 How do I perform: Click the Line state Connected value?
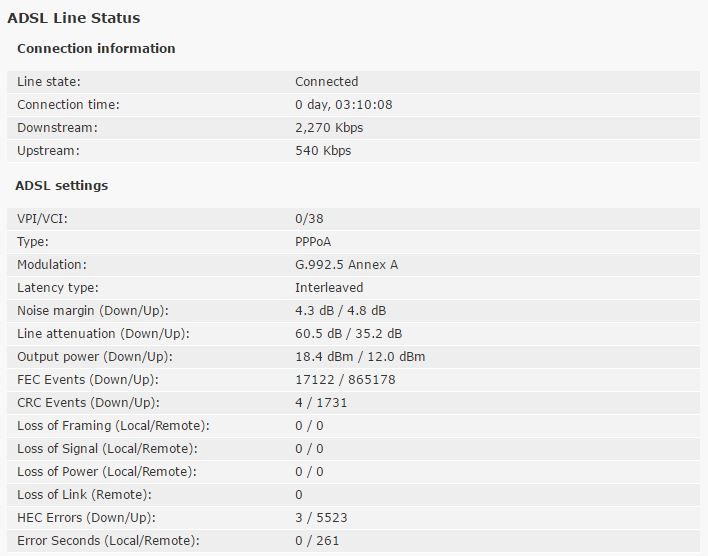point(326,82)
